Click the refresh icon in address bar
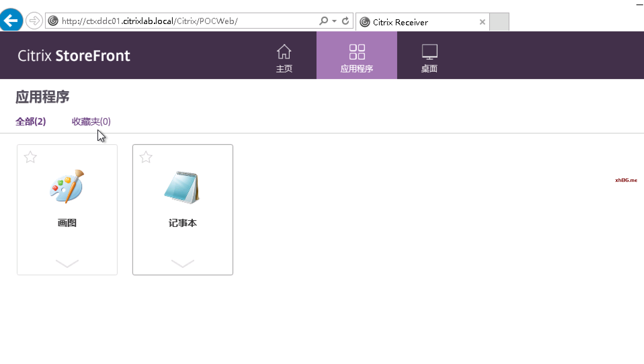The width and height of the screenshot is (644, 364). point(345,21)
